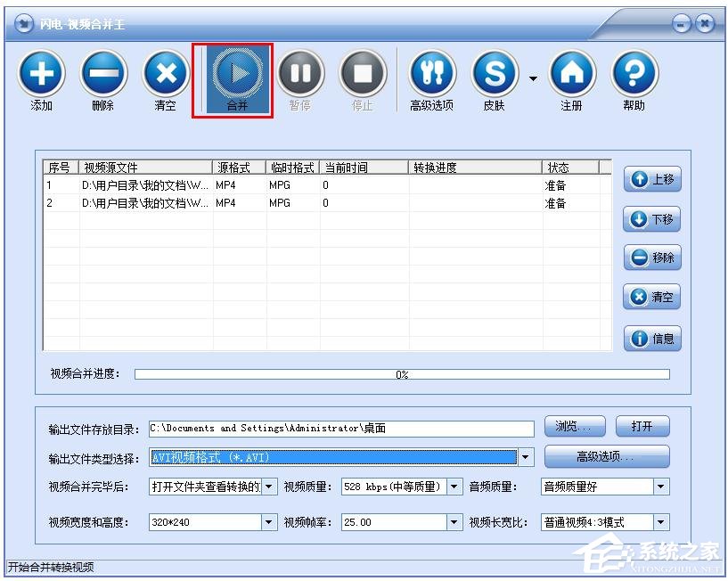Select the 视频源文件 column header
Screen dimensions: 728x581
click(143, 167)
